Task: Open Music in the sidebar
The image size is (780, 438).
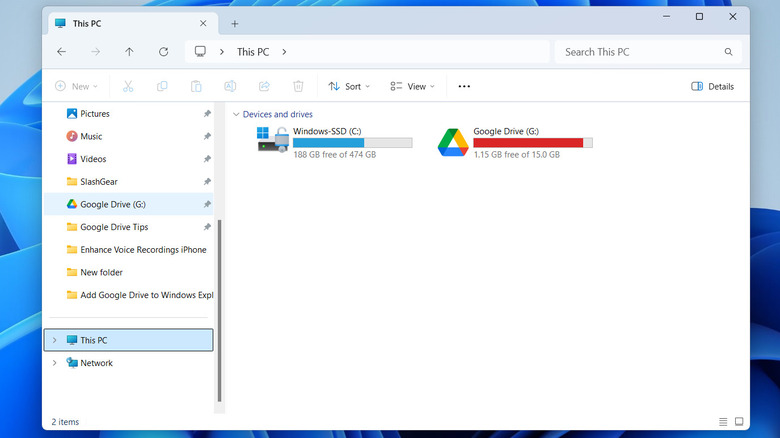Action: [x=91, y=136]
